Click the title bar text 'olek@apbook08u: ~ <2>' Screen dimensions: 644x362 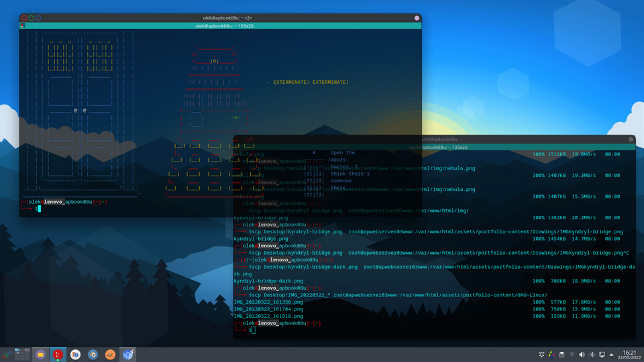click(227, 18)
